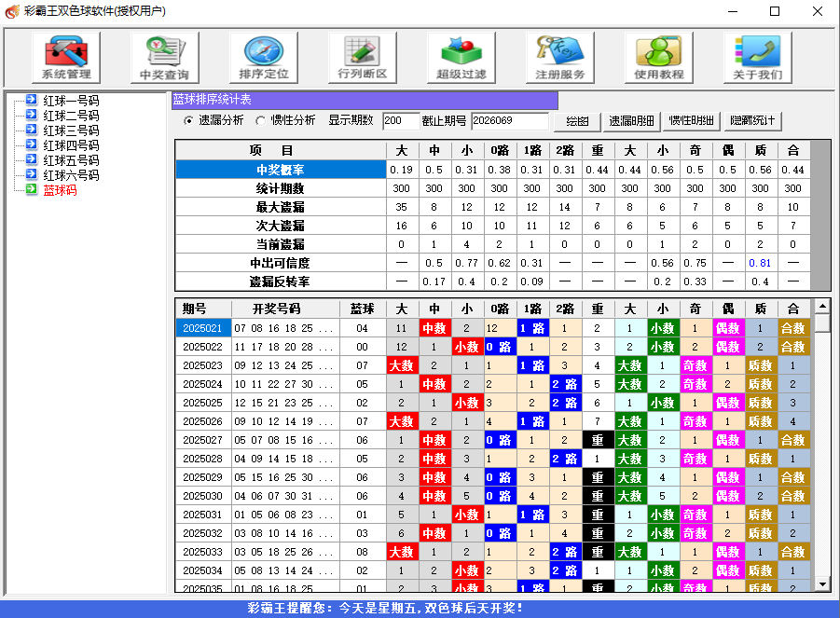Viewport: 840px width, 618px height.
Task: Open 中奖查询 prize lookup icon
Action: click(164, 57)
